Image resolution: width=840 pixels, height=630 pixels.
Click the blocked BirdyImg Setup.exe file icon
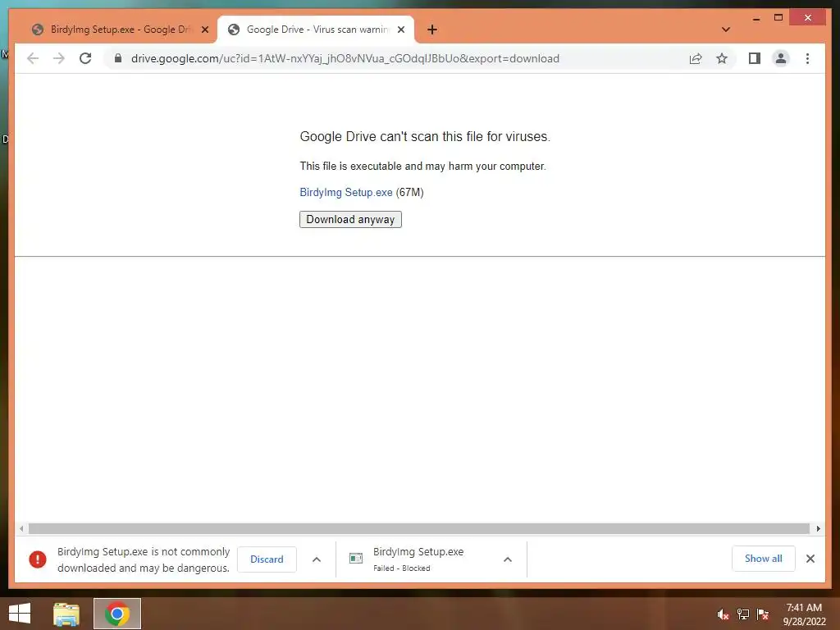[356, 559]
